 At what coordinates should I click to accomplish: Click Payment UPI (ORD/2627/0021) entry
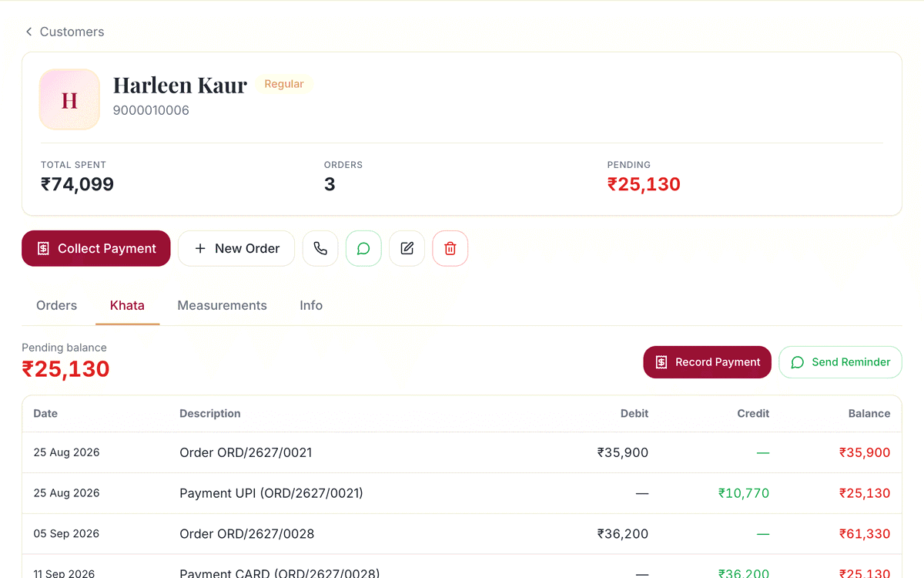271,493
